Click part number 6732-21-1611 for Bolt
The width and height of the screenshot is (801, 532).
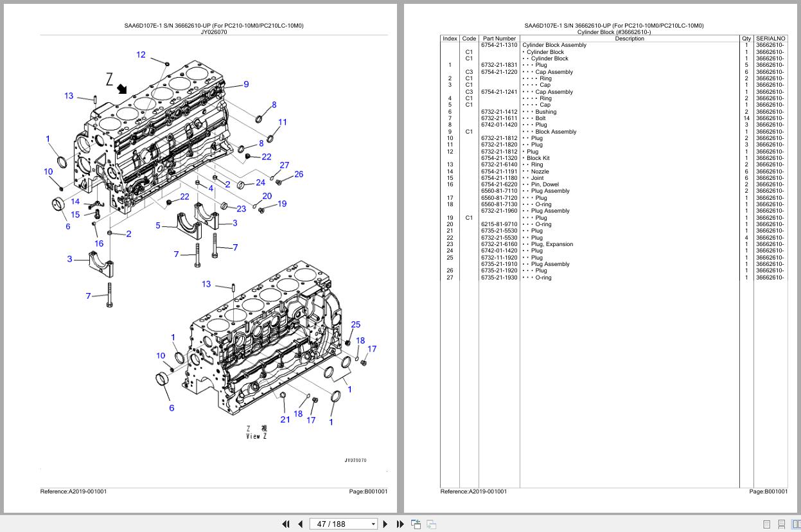499,118
